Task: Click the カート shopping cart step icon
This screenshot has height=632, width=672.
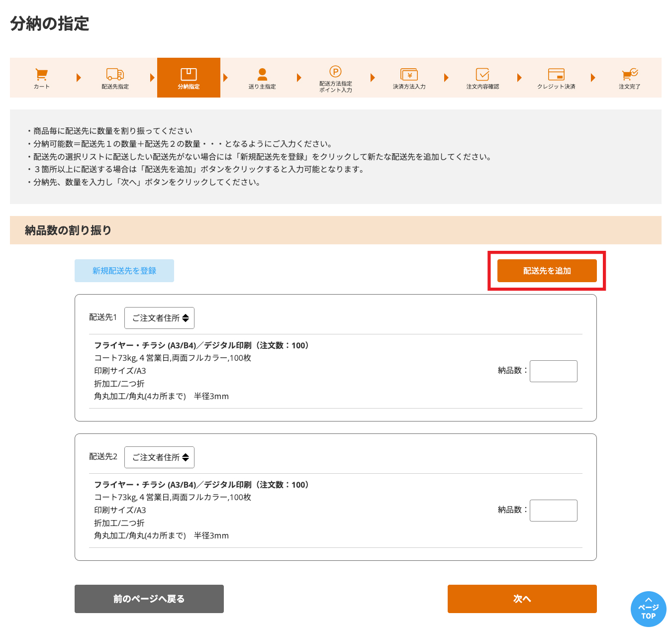Action: click(x=42, y=75)
